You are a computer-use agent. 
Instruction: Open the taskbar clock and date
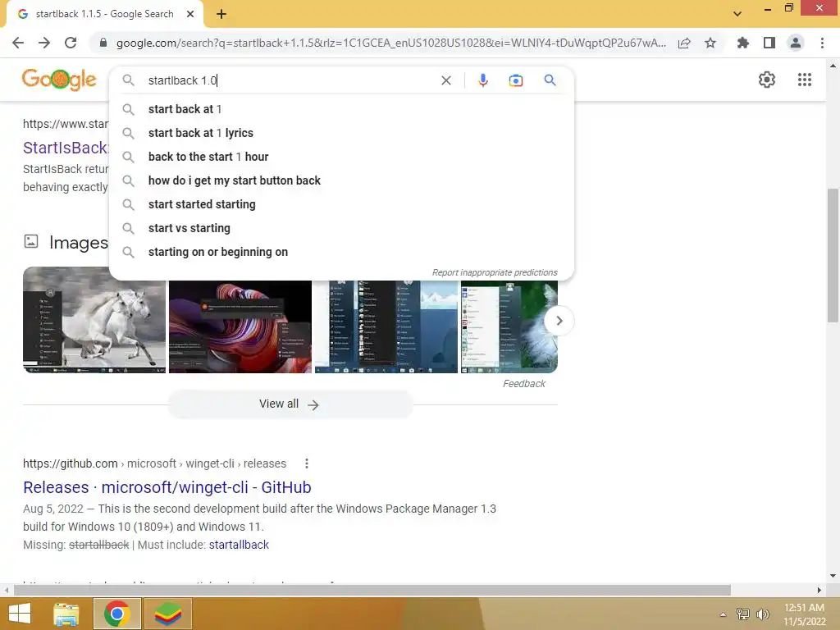(804, 614)
